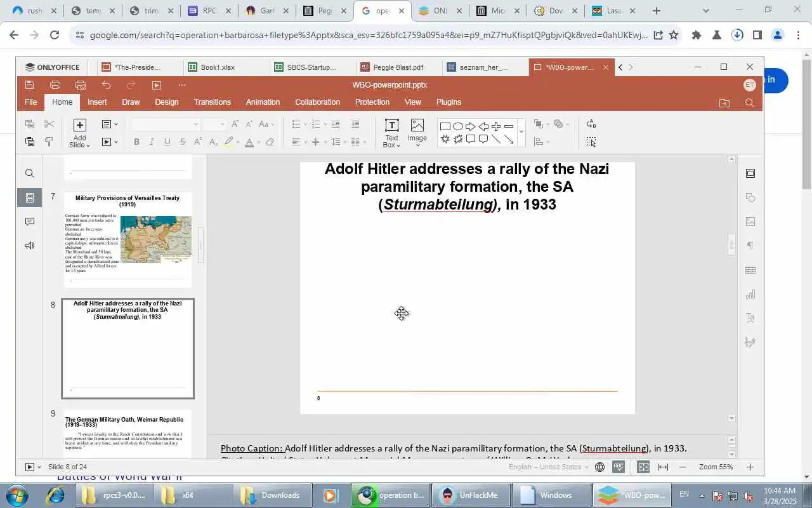Switch to the Collaboration tab
The width and height of the screenshot is (812, 508).
pyautogui.click(x=317, y=102)
